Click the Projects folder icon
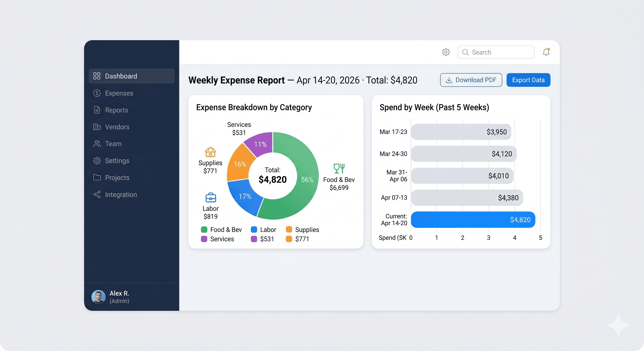Screen dimensions: 644x351 tap(97, 177)
